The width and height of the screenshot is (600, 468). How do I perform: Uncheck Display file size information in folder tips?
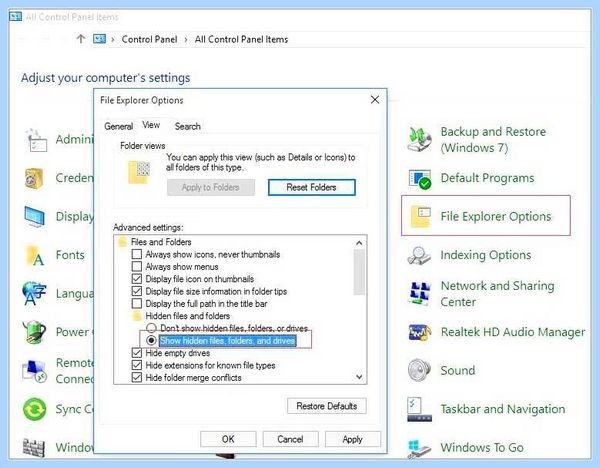pyautogui.click(x=137, y=291)
